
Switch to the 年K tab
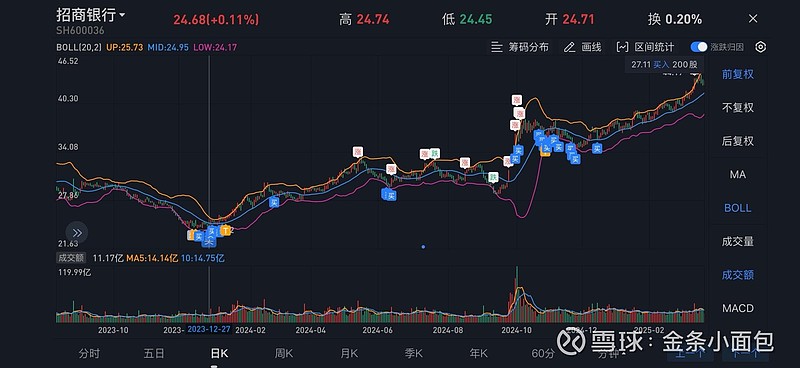point(479,353)
